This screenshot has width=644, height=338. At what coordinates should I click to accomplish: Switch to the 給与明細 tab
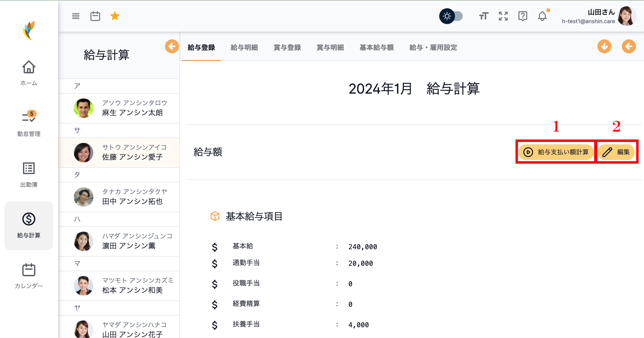[x=244, y=48]
